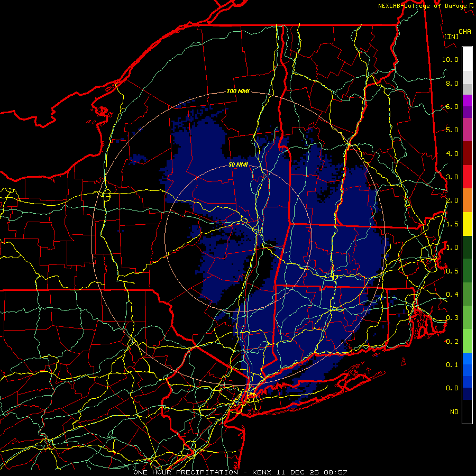This screenshot has width=476, height=476.
Task: Select the 5.0 legend value
Action: click(x=452, y=130)
